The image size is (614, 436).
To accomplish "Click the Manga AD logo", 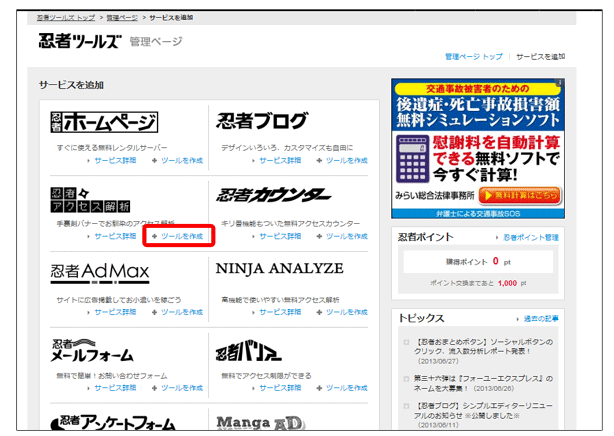I will pos(260,423).
